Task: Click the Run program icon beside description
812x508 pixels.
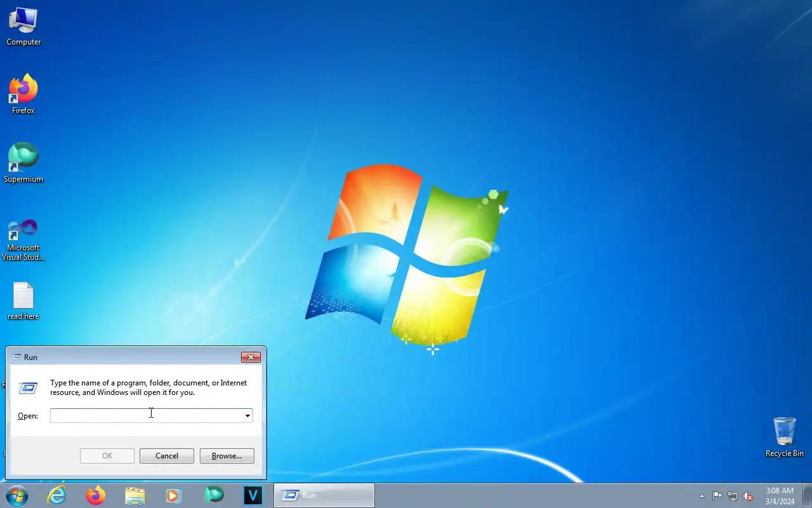Action: pos(28,387)
